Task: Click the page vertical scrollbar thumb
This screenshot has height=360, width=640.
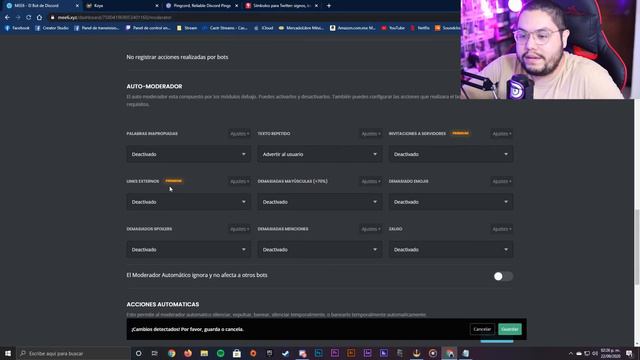Action: click(x=637, y=247)
